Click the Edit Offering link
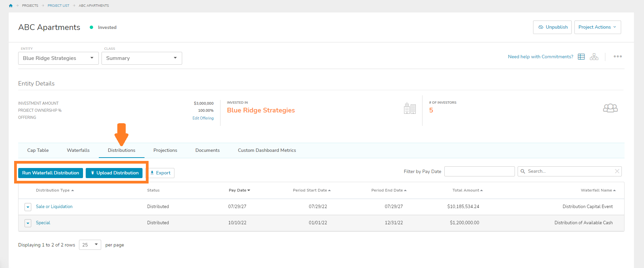Screen dimensions: 644x268 203,118
